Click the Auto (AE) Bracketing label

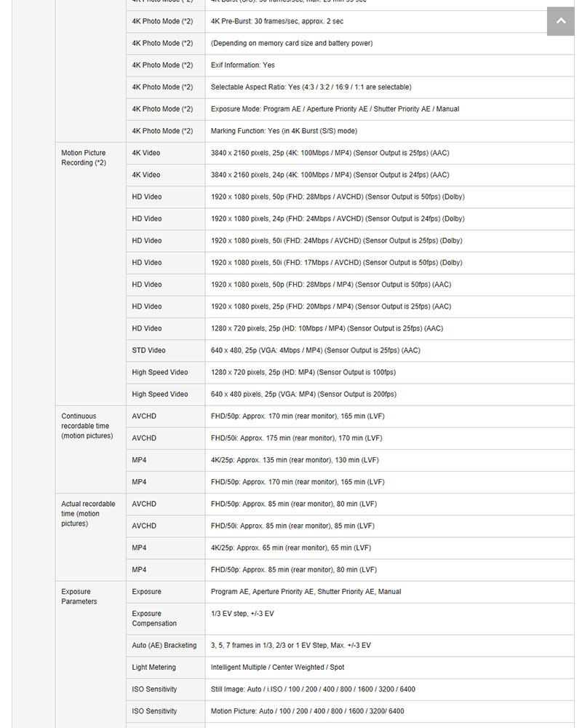pos(164,645)
